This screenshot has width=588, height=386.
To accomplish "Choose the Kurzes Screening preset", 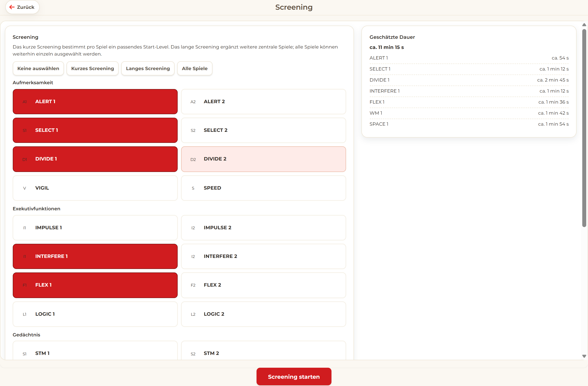I will click(93, 69).
